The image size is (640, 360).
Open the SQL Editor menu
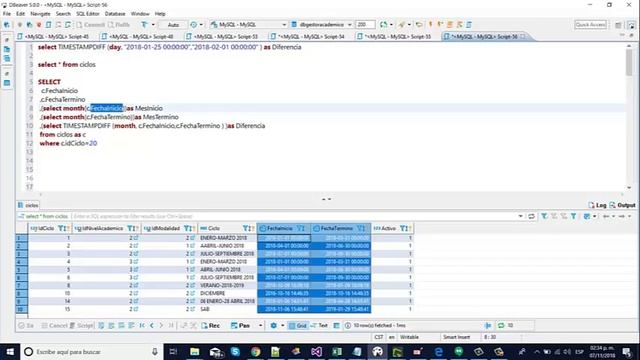88,14
